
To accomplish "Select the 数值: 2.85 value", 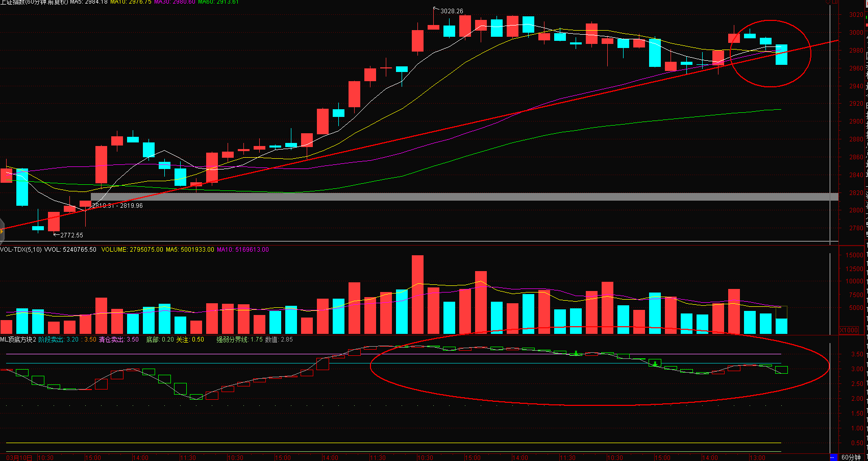I will click(x=279, y=339).
